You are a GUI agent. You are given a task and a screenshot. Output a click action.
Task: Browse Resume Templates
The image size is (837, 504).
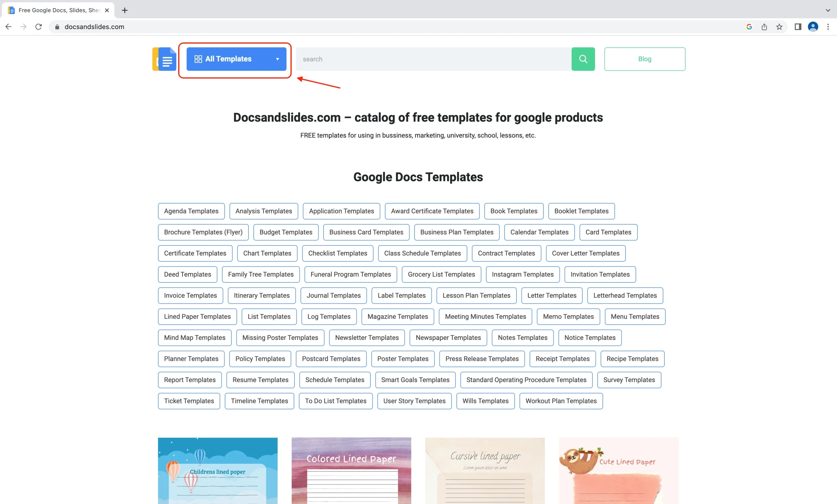(260, 380)
